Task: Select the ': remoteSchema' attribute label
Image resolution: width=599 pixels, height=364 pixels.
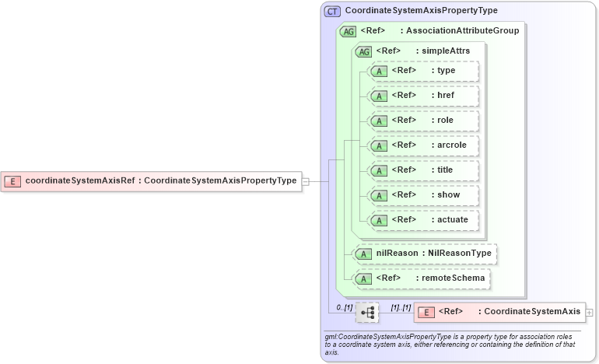Action: pyautogui.click(x=450, y=278)
